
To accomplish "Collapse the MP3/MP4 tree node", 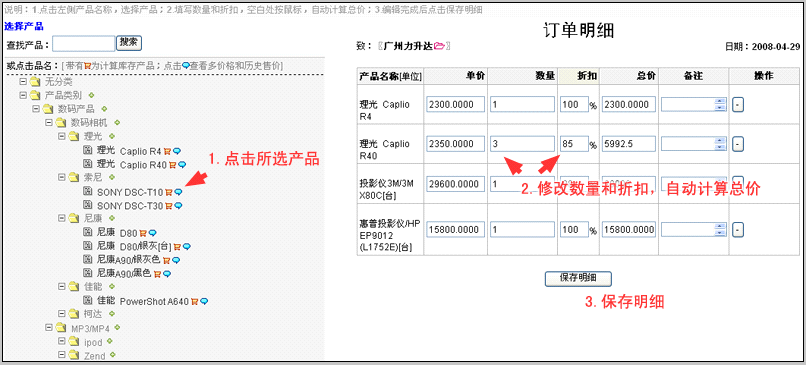I will pyautogui.click(x=48, y=327).
